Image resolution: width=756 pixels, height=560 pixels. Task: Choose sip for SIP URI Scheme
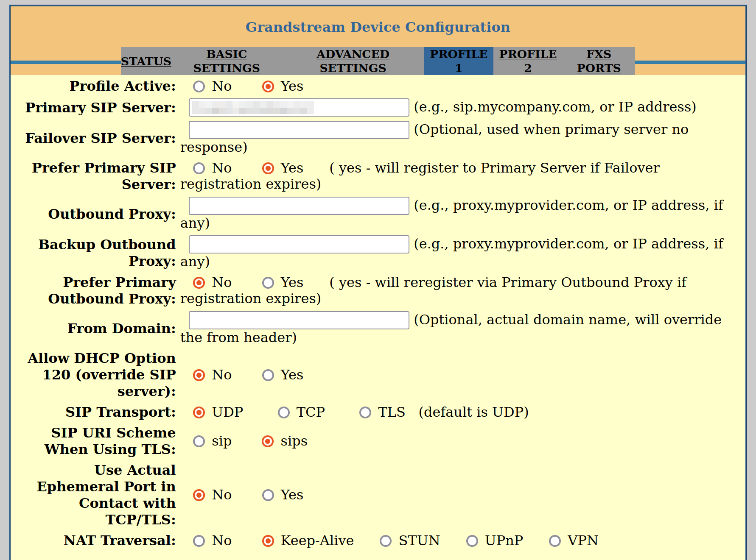[199, 441]
